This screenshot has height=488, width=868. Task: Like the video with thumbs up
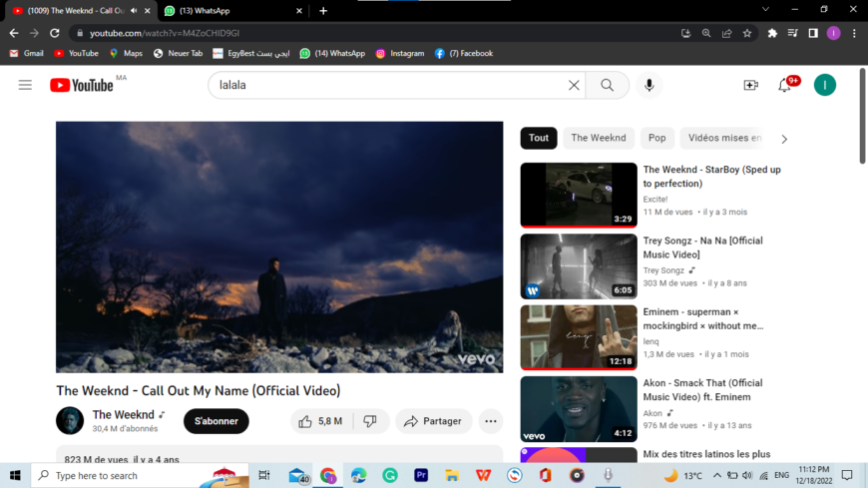pyautogui.click(x=320, y=421)
